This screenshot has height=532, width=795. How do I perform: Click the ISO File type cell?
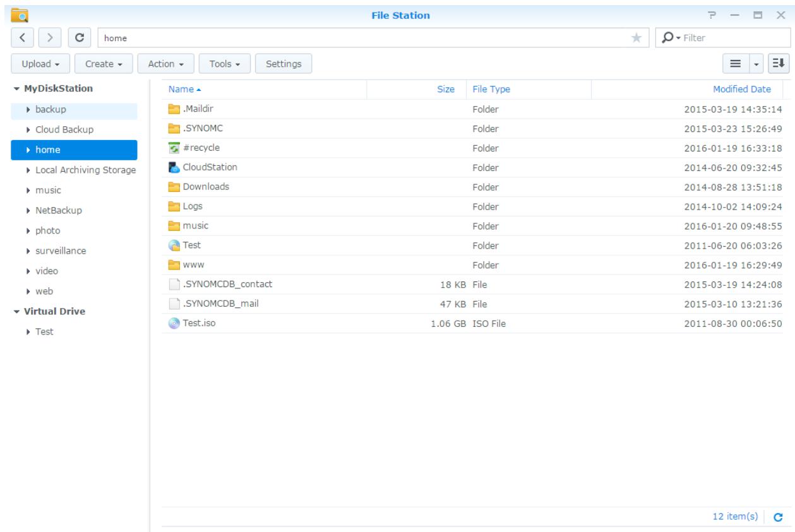coord(491,324)
